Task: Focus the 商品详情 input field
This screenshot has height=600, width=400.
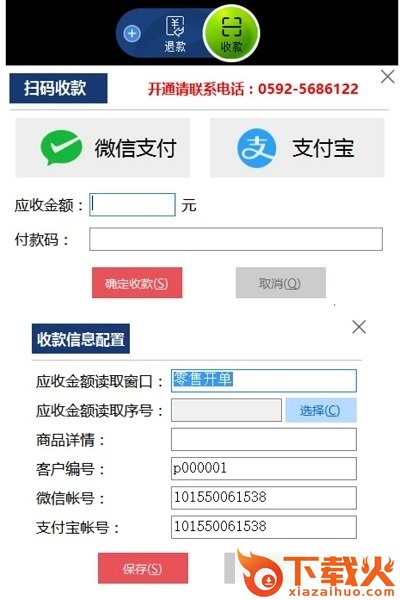Action: tap(264, 439)
